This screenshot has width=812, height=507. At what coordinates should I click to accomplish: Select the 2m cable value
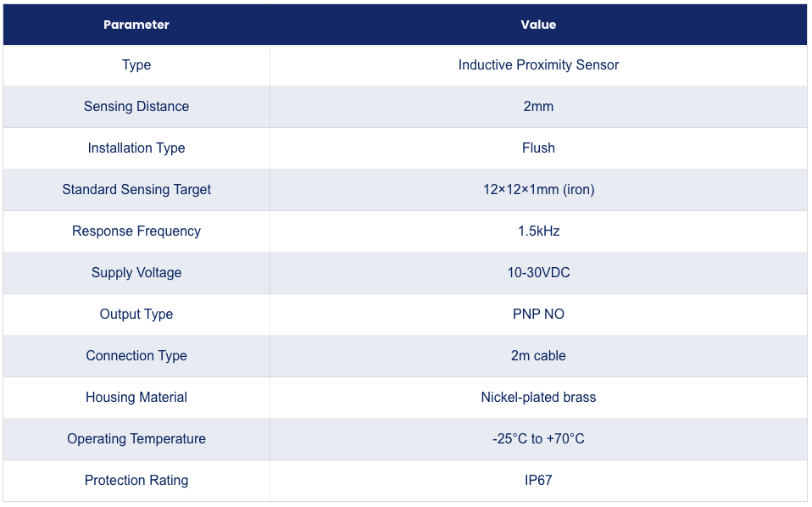538,356
